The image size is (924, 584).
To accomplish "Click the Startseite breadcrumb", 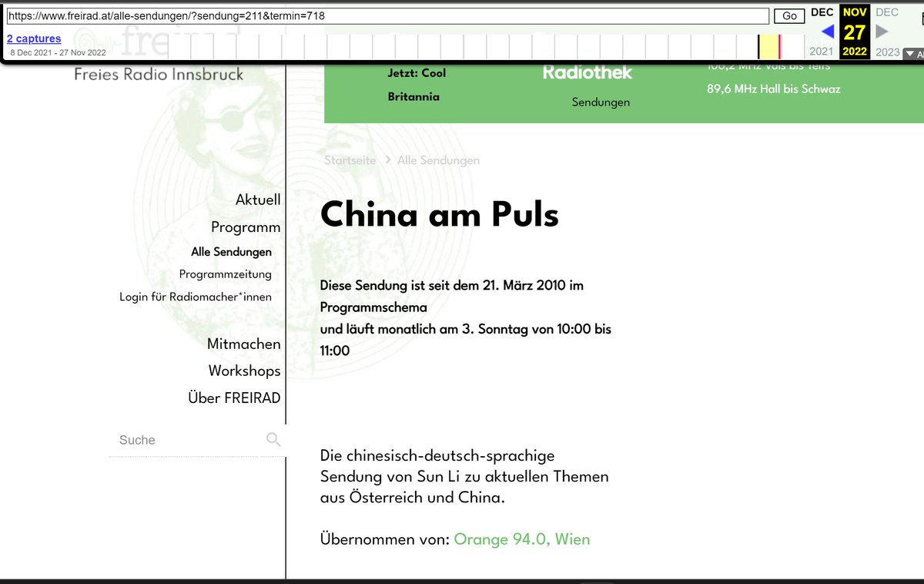I will tap(350, 160).
